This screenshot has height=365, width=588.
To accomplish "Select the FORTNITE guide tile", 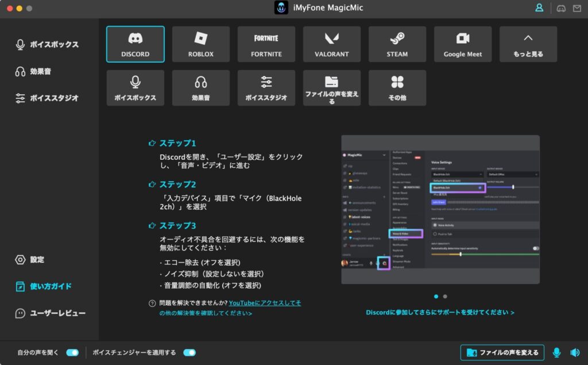I will pos(266,44).
